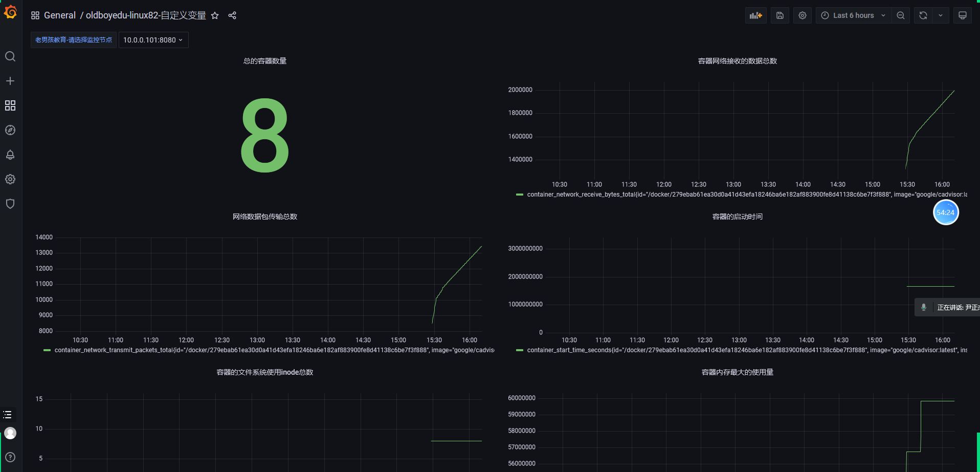The image size is (980, 472).
Task: Click the microphone icon in speaking overlay
Action: (x=924, y=307)
